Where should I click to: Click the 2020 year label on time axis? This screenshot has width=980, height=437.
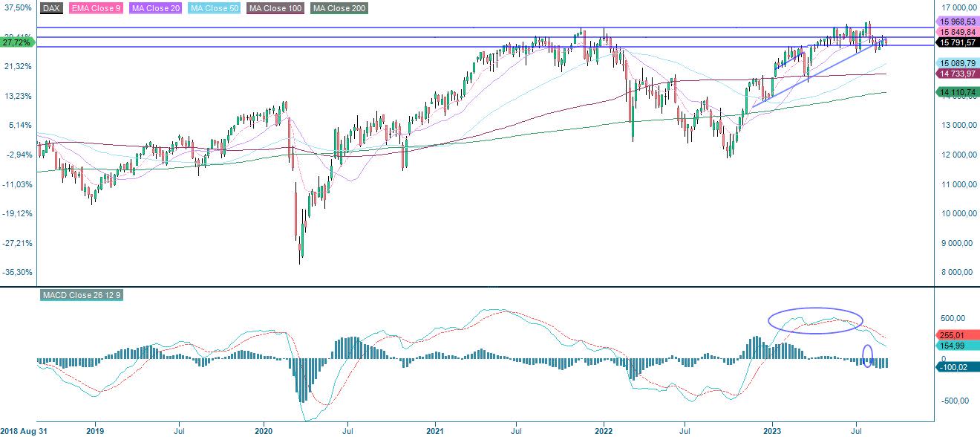coord(265,430)
